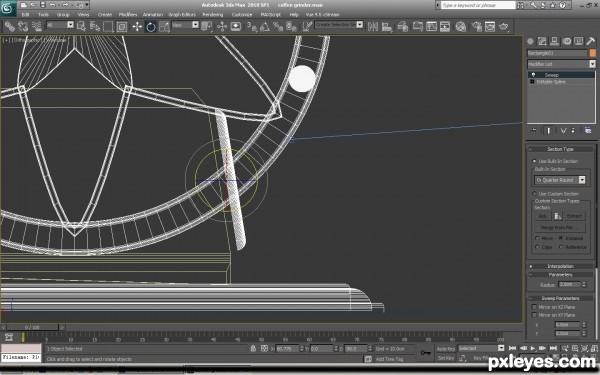
Task: Open the 3ds Max application button
Action: pos(8,8)
